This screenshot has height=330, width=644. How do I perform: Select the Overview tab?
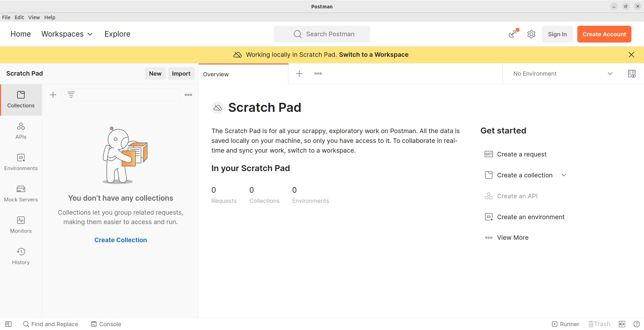tap(244, 74)
